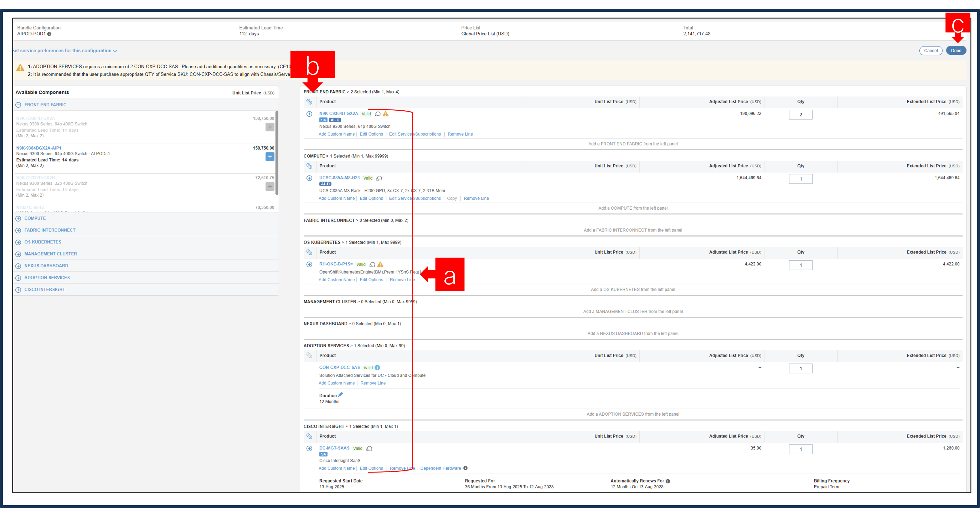980x508 pixels.
Task: Click the info icon next to CON-CXP-DCC-SAS Valid status
Action: tap(377, 367)
